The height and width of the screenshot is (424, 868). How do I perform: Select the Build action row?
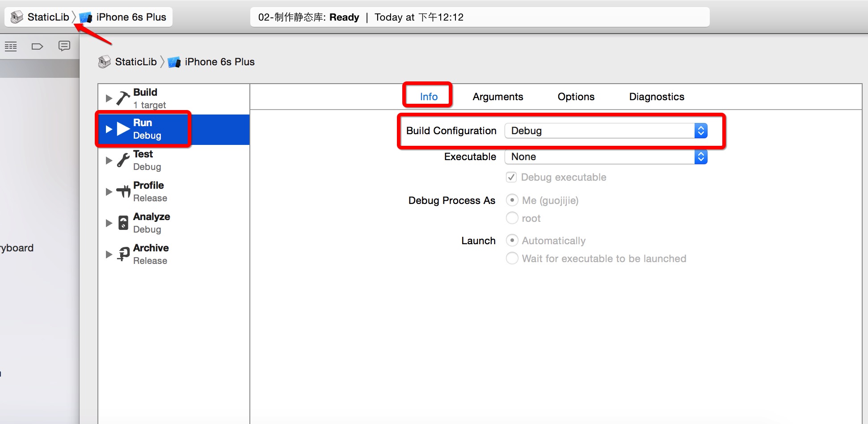tap(174, 98)
